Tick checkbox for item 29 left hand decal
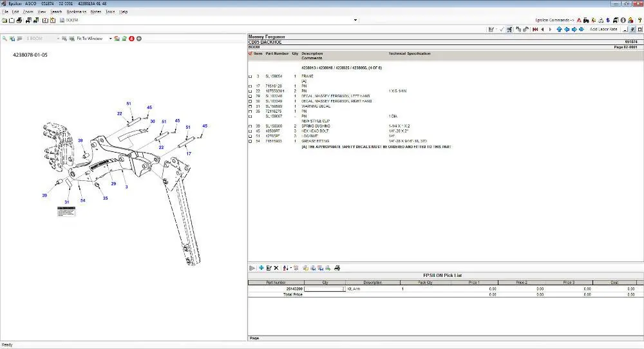 click(x=250, y=97)
